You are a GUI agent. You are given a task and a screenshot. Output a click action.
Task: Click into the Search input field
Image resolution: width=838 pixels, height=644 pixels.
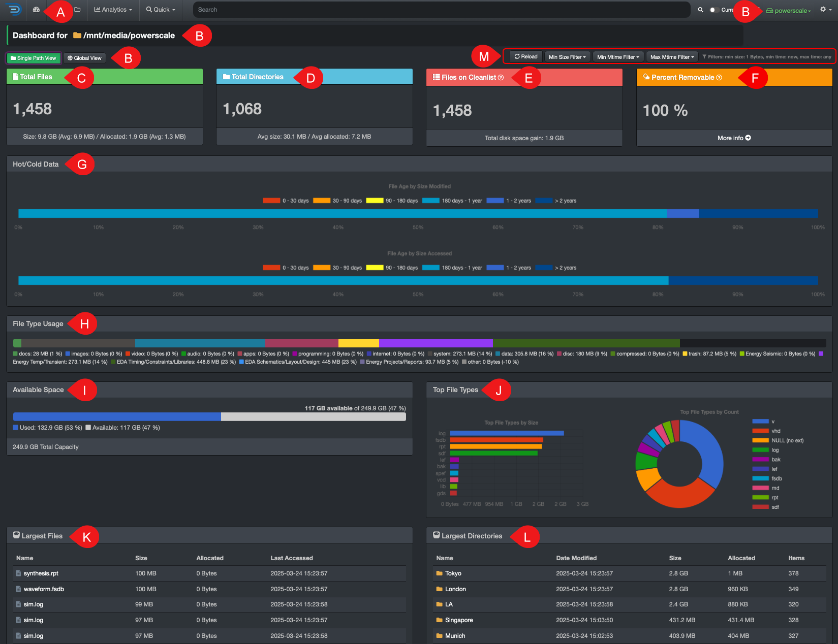441,10
